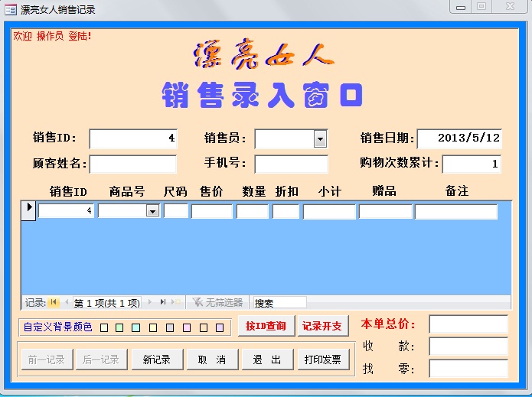Click the 记录: label in navigation bar
The height and width of the screenshot is (397, 532).
[x=35, y=302]
